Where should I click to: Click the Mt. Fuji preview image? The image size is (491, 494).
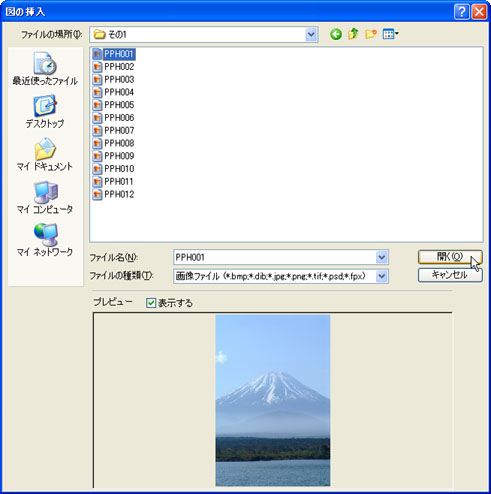coord(273,400)
